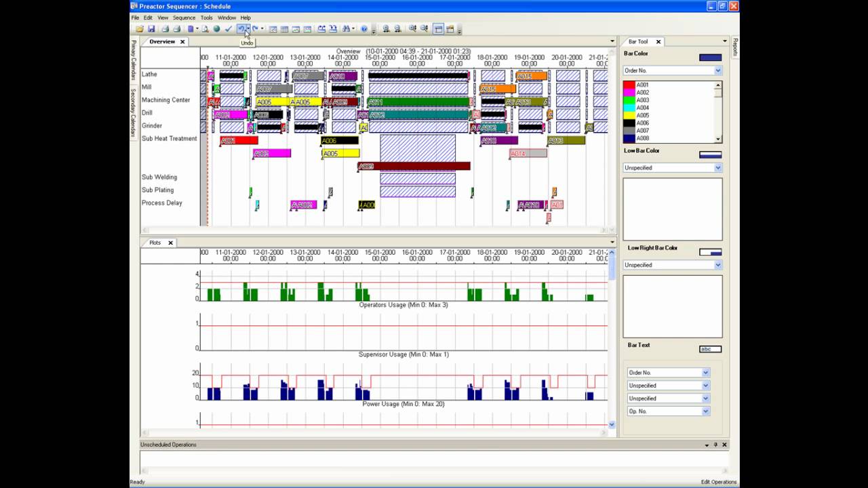Open the Primary Calendars side tab
Screen dimensions: 868x488
[x=134, y=61]
